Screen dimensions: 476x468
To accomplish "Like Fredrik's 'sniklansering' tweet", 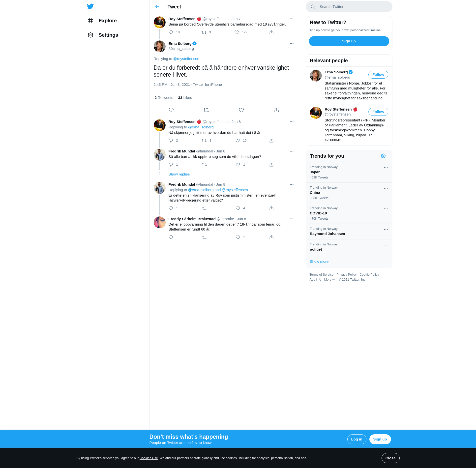I will pos(238,208).
